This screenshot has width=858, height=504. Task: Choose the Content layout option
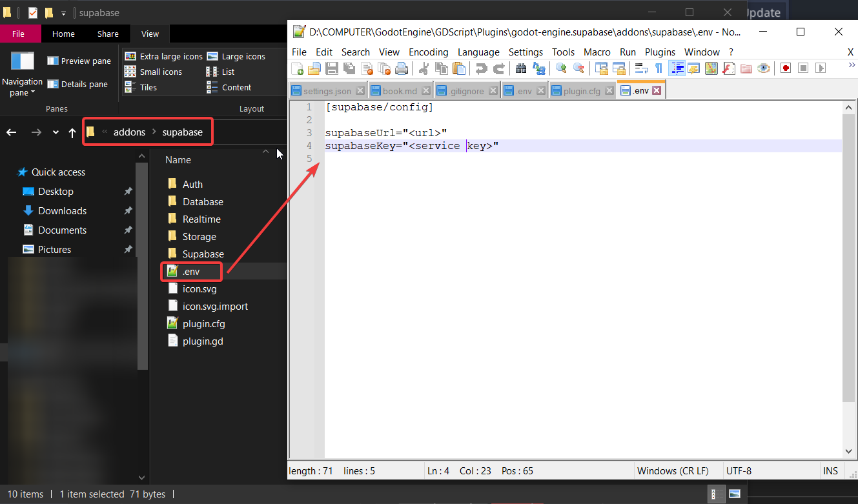click(x=229, y=87)
